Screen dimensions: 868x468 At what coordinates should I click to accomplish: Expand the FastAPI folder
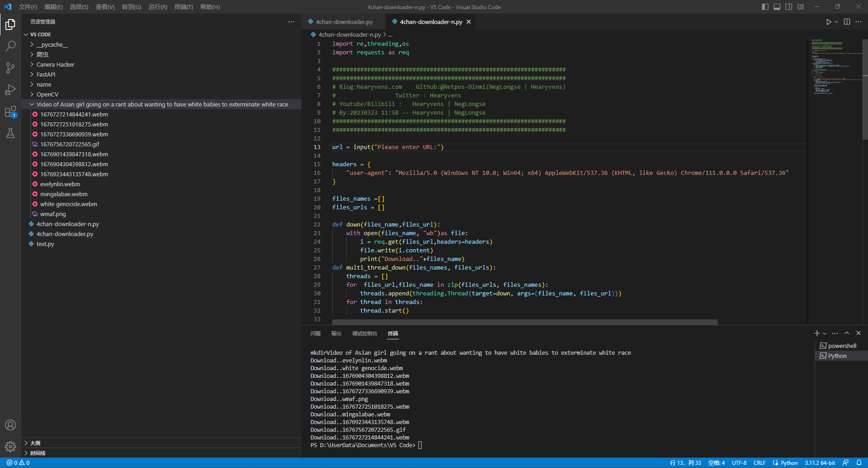162,74
